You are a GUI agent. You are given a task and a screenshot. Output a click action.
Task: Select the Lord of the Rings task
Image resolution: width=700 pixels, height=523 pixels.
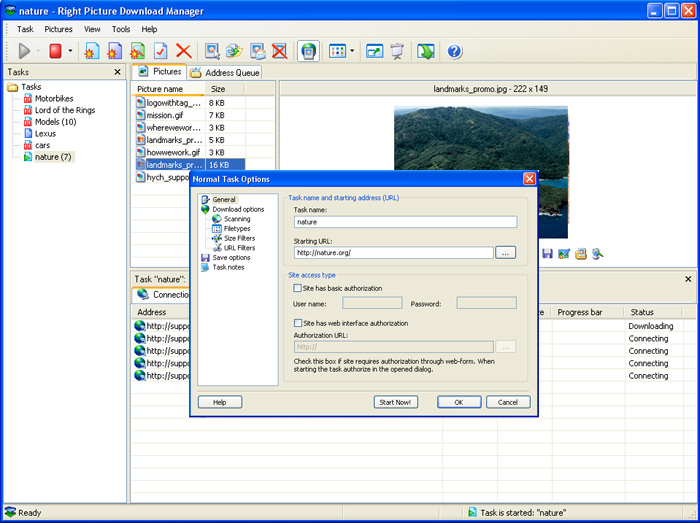(x=65, y=110)
